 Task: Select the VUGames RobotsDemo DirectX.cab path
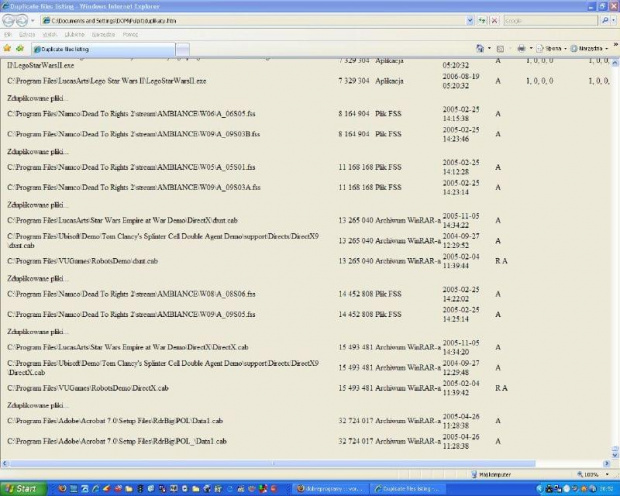tap(88, 388)
